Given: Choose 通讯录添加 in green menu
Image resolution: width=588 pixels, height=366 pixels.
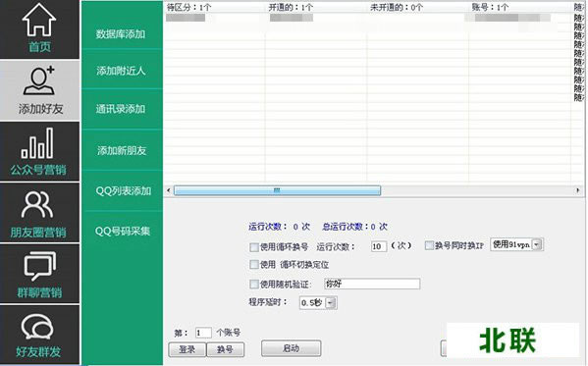Looking at the screenshot, I should click(x=121, y=109).
